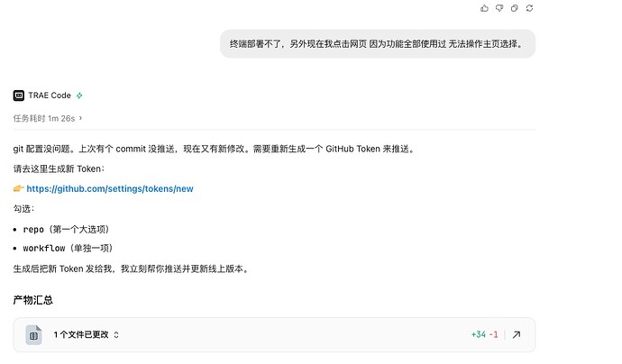Click the green sparkle icon beside TRAE Code
Image resolution: width=622 pixels, height=364 pixels.
(x=79, y=96)
